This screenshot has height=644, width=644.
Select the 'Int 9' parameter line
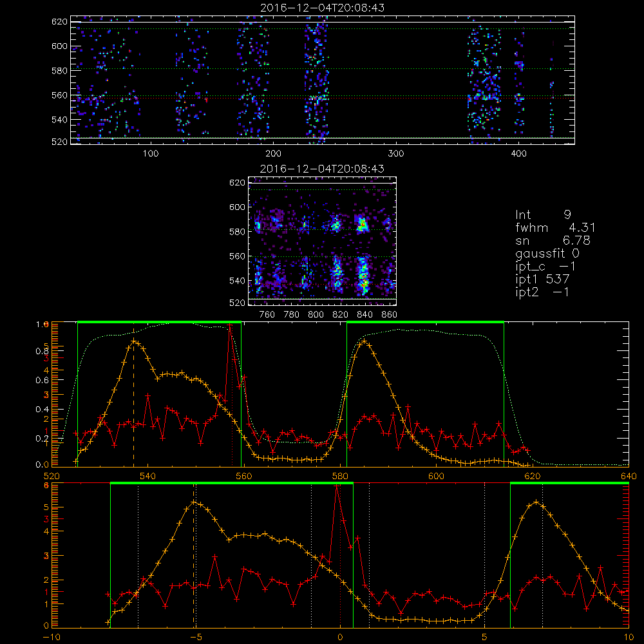click(x=543, y=215)
